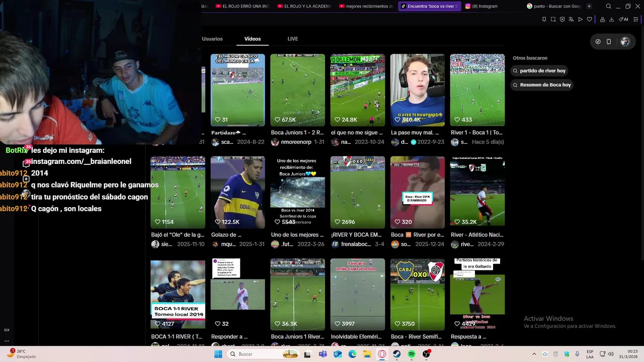Open Steam from the taskbar
644x362 pixels.
coord(396,354)
